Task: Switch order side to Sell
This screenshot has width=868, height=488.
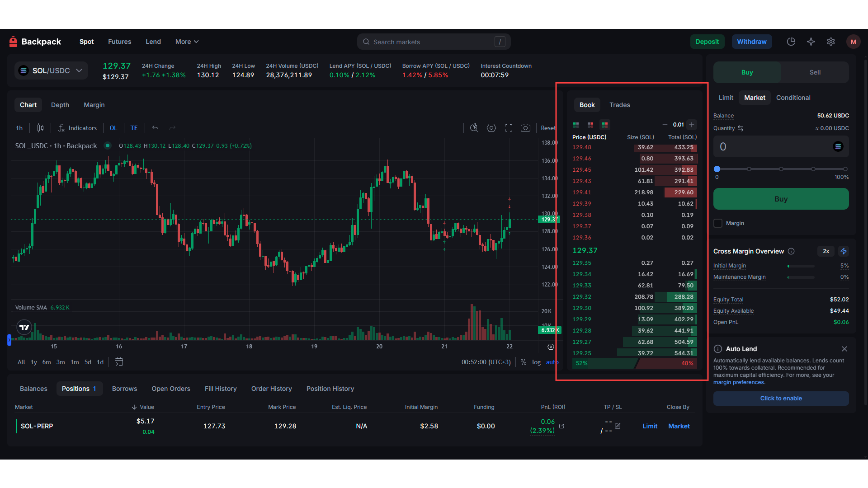Action: (x=815, y=72)
